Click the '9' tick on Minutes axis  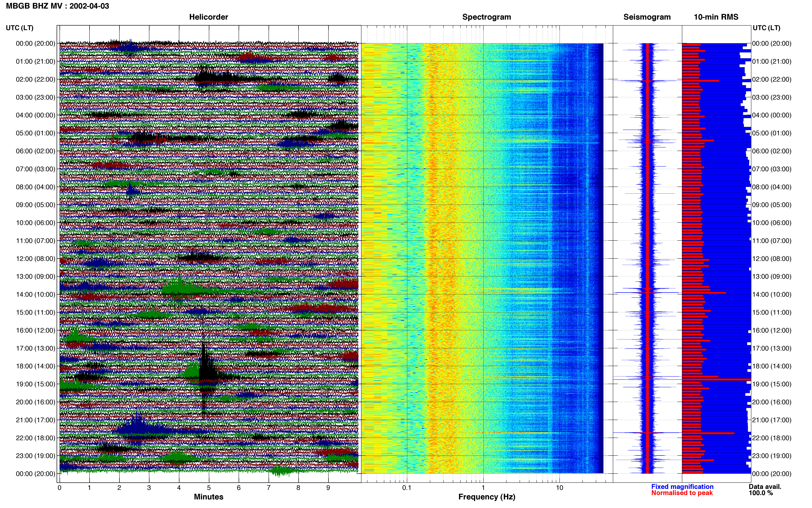coord(328,488)
